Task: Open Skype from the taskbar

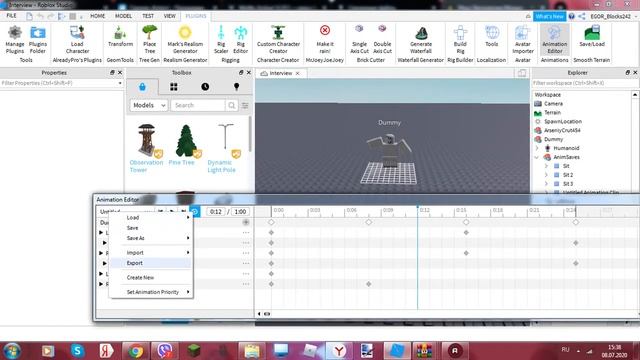Action: pos(78,351)
